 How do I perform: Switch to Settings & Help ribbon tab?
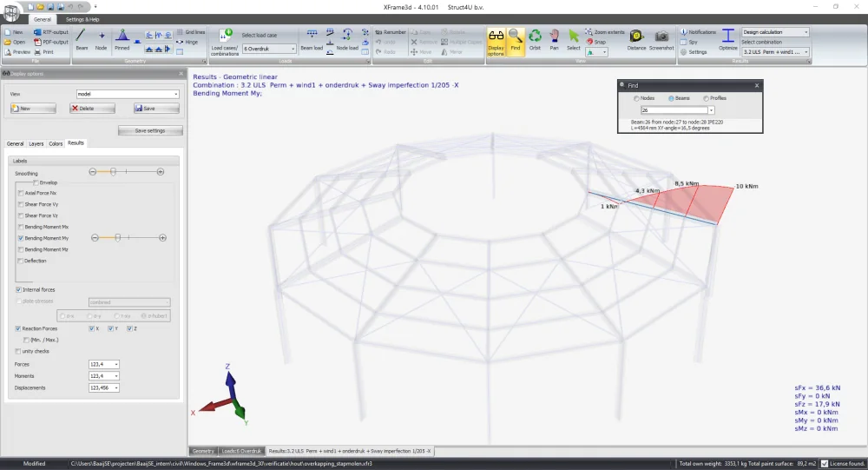click(x=82, y=19)
